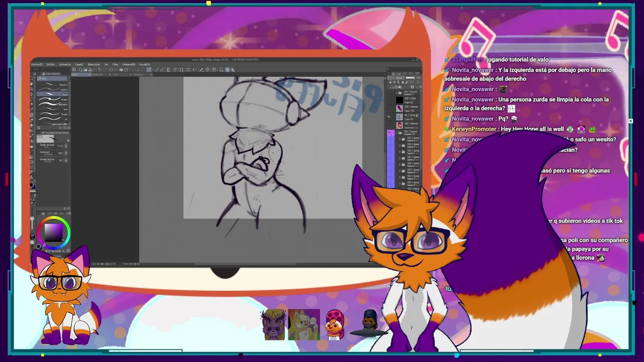Click the purple raccoon avatar thumbnail
This screenshot has height=362, width=644.
click(273, 325)
